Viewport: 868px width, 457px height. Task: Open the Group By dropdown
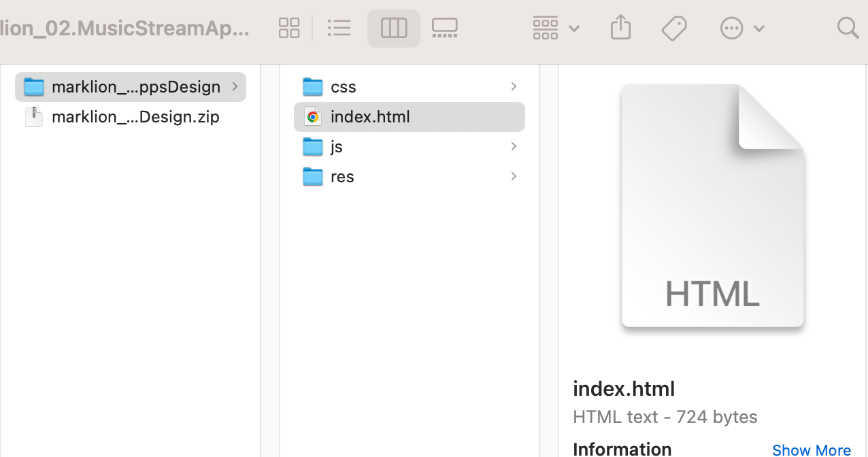555,28
